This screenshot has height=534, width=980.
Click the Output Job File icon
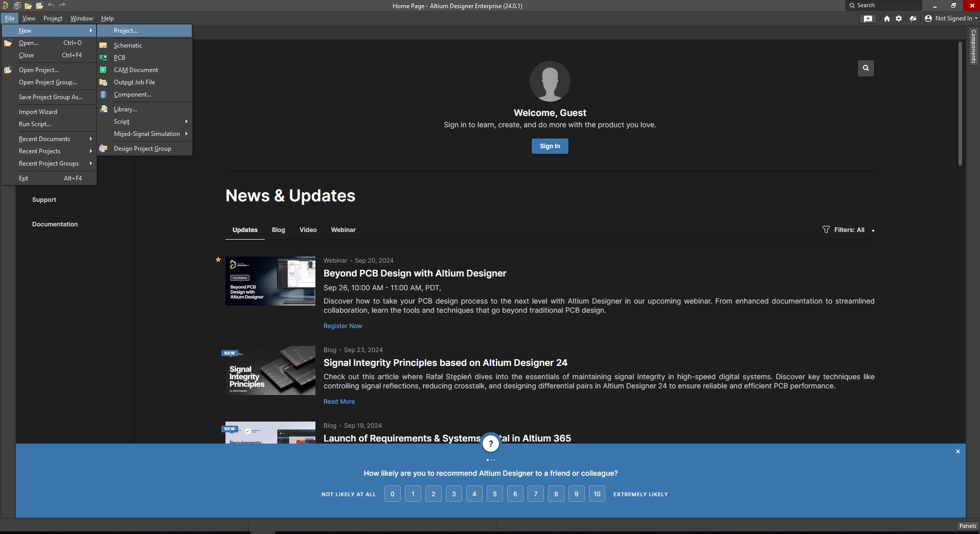[103, 82]
